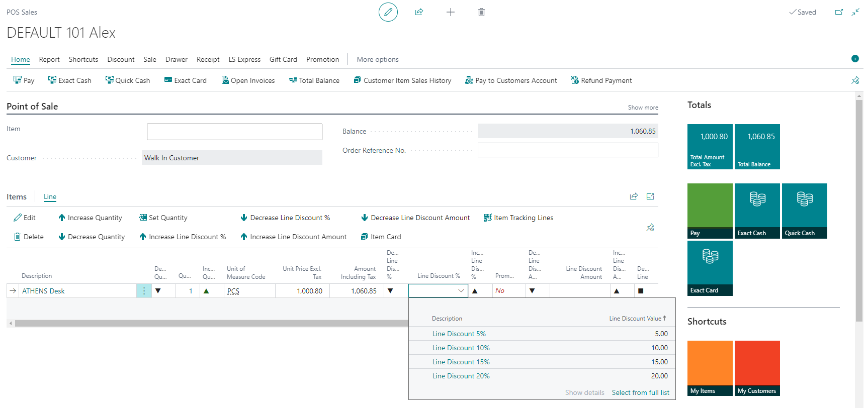The width and height of the screenshot is (868, 408).
Task: Click the plus new record icon
Action: (x=451, y=12)
